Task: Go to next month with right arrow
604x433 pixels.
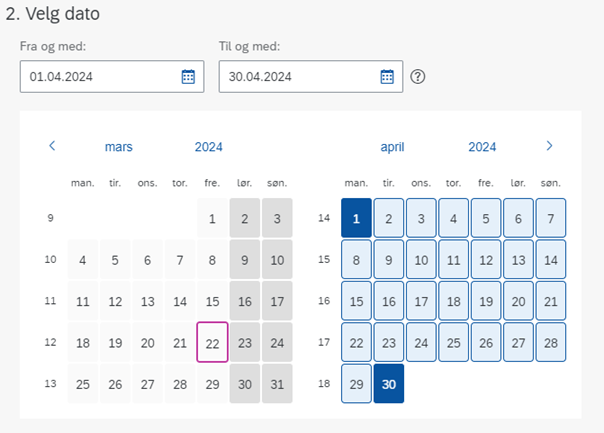Action: 549,146
